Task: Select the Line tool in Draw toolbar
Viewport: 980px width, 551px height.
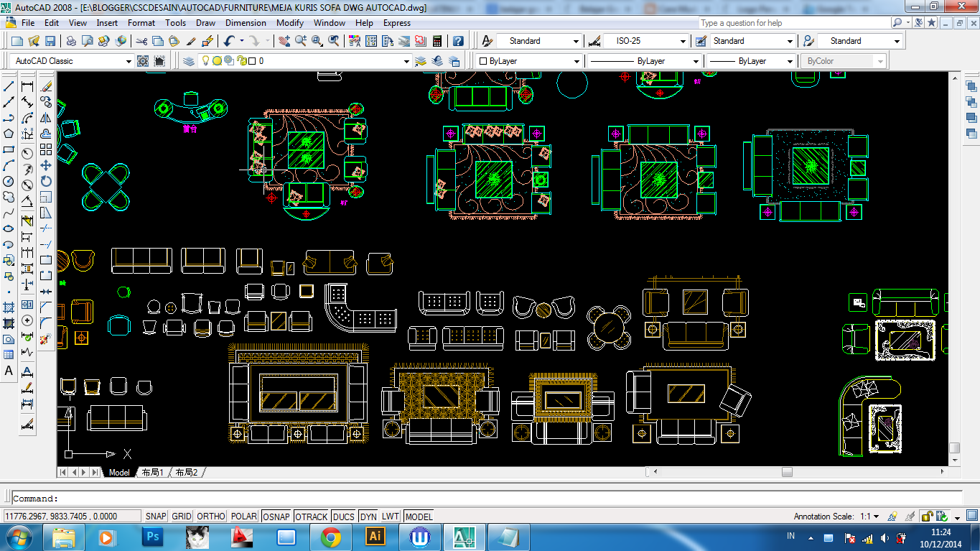Action: click(9, 86)
